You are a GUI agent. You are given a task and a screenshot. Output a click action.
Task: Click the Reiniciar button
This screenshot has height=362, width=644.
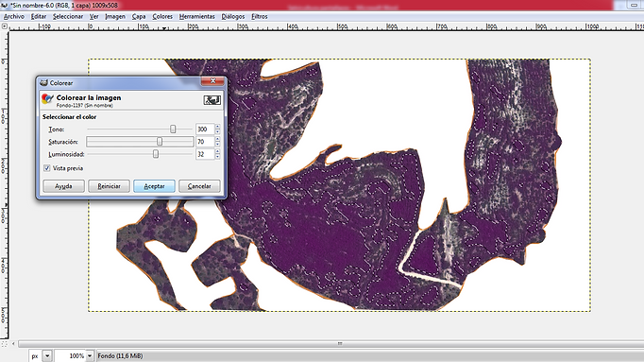tap(109, 186)
